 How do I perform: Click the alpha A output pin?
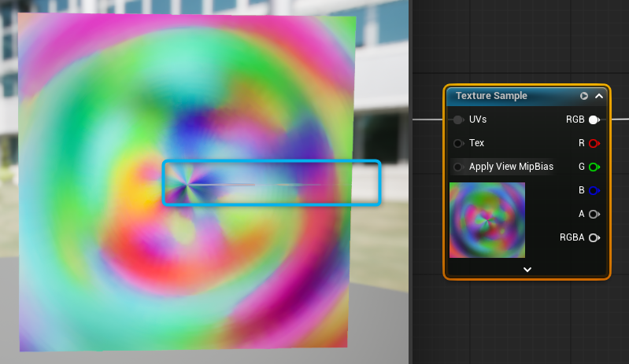pos(594,214)
